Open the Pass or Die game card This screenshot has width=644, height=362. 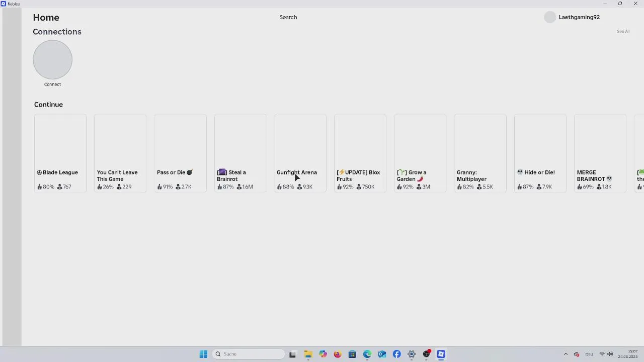tap(180, 153)
